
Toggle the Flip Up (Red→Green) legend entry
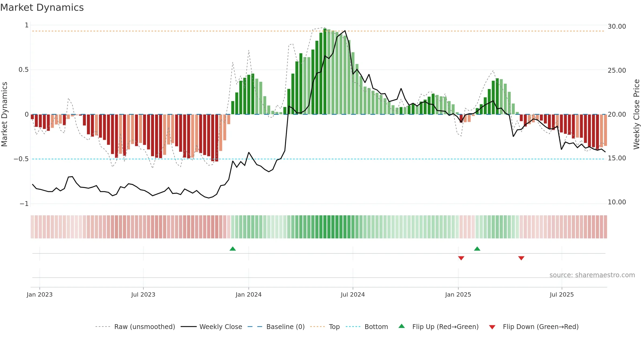(x=438, y=327)
